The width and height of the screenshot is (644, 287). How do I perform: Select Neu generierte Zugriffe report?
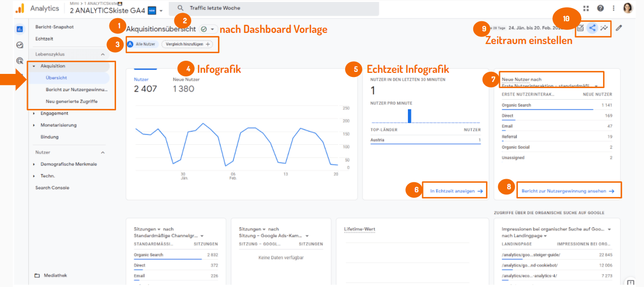coord(71,102)
